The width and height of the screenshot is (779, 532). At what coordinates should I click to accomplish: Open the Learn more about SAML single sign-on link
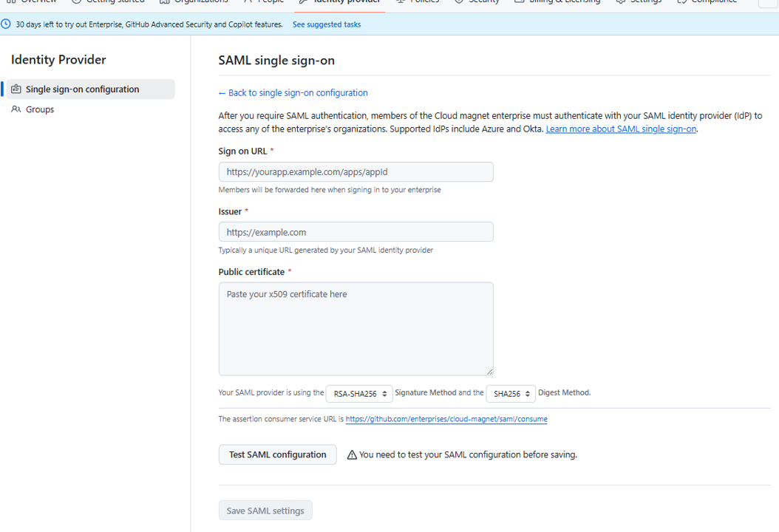click(x=621, y=129)
